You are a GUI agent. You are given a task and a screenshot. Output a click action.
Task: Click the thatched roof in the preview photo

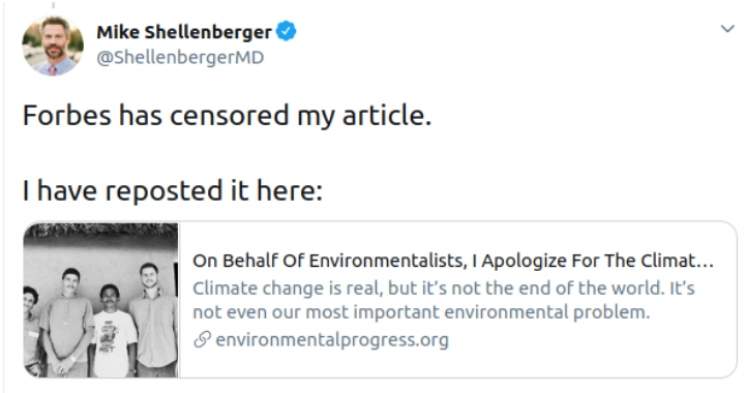pos(101,229)
